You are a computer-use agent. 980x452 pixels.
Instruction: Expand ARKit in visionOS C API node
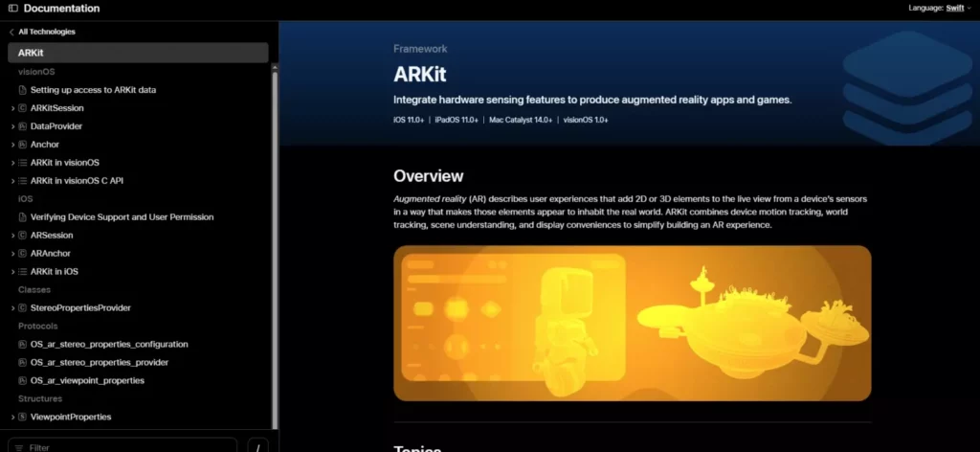click(x=13, y=181)
